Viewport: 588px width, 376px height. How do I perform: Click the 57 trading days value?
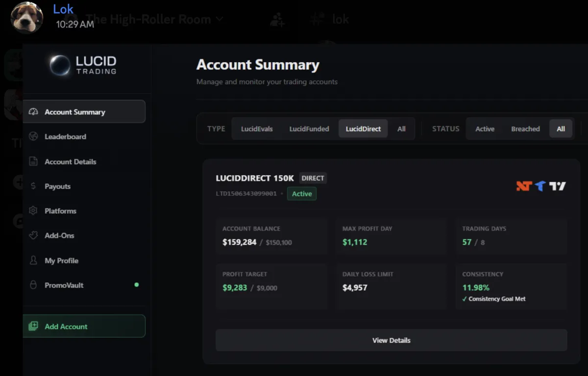click(467, 242)
